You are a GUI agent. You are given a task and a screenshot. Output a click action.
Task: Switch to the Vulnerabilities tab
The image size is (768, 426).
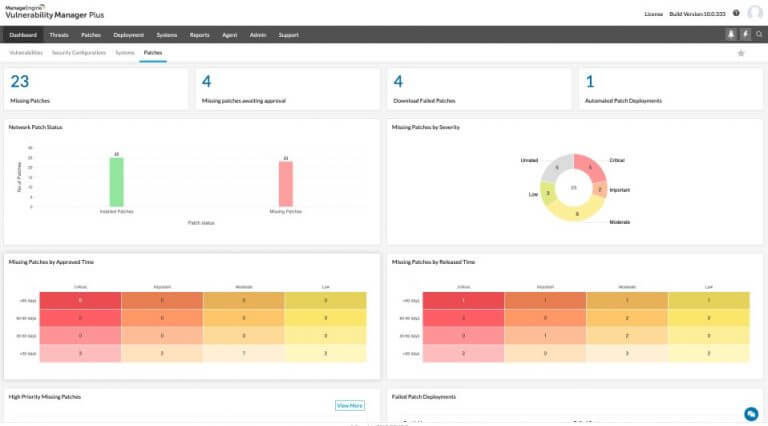26,52
